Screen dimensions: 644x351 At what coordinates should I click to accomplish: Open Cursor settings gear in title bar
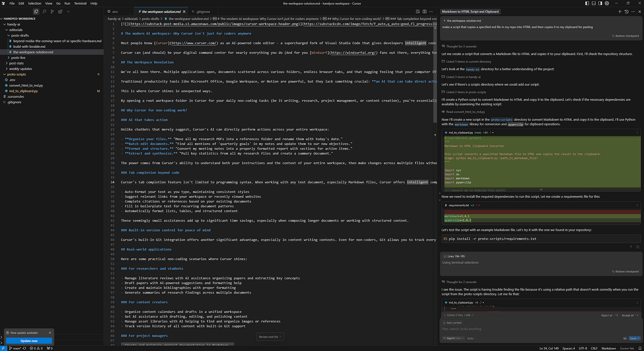click(607, 3)
